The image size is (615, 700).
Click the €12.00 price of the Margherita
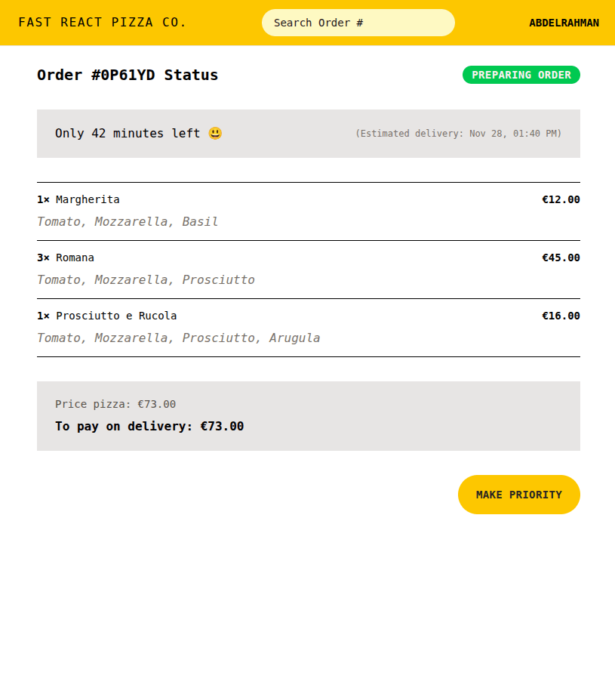pos(561,199)
